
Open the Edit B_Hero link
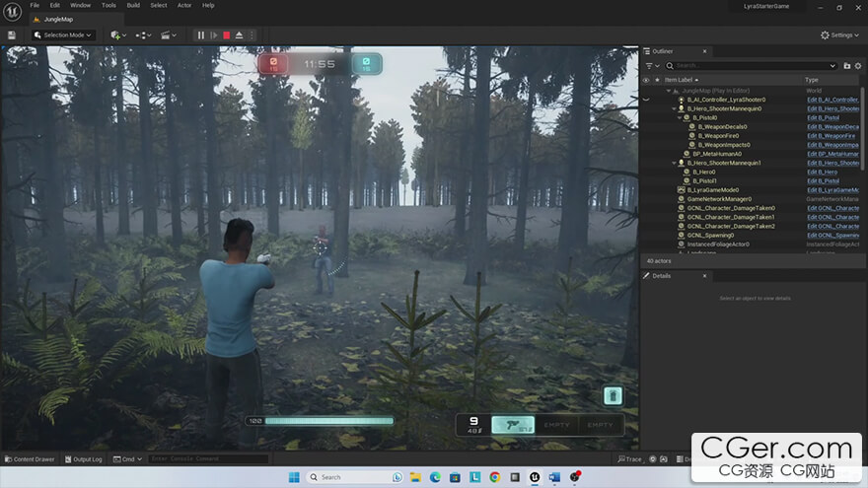(x=822, y=173)
